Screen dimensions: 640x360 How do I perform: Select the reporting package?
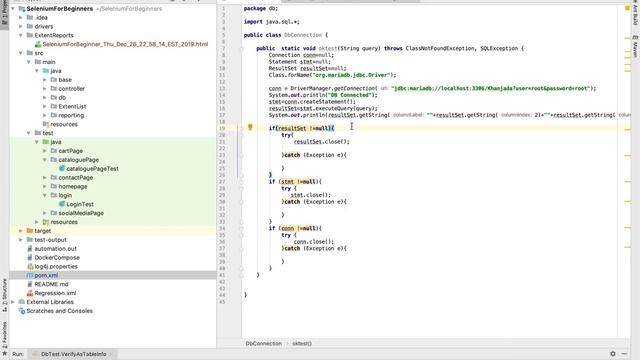[71, 116]
